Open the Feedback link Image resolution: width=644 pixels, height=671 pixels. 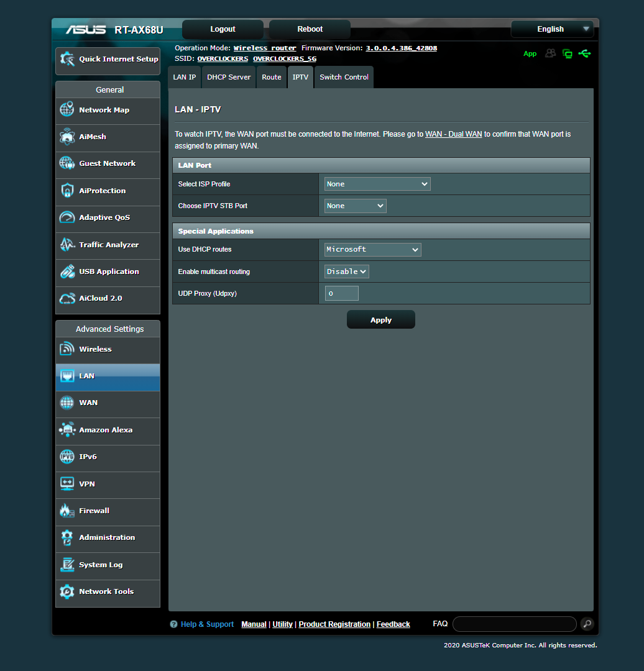coord(393,624)
